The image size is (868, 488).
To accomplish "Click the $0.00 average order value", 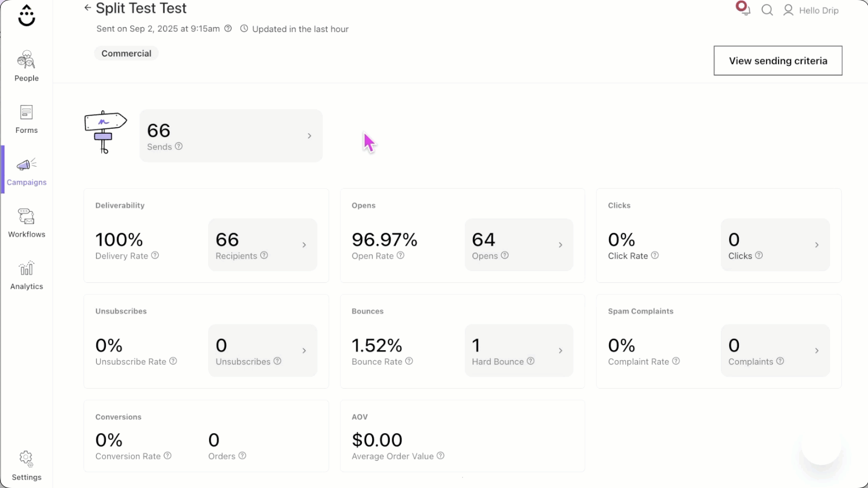I will [377, 440].
